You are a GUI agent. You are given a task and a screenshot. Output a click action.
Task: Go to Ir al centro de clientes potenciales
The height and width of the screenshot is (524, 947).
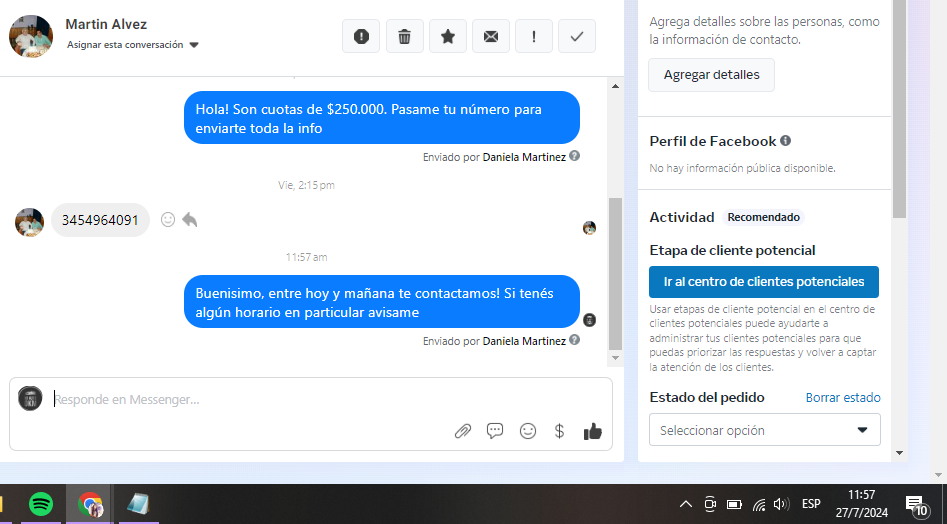click(764, 282)
